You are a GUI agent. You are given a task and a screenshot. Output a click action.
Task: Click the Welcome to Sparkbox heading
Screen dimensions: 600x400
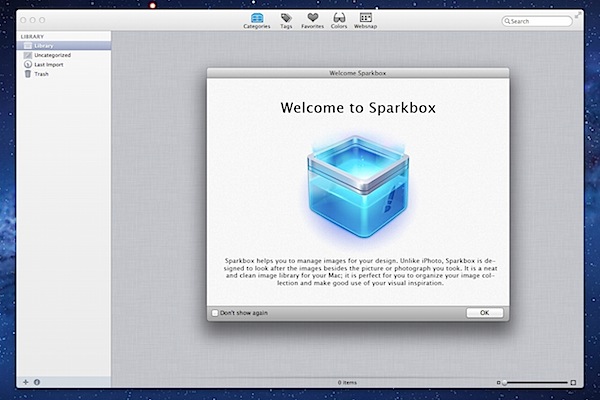point(358,108)
